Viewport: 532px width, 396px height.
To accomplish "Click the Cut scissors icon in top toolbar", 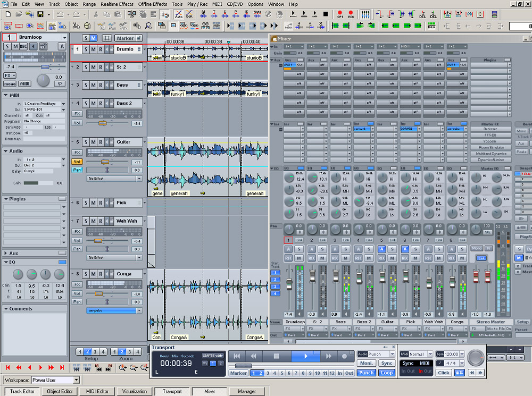I will point(96,14).
